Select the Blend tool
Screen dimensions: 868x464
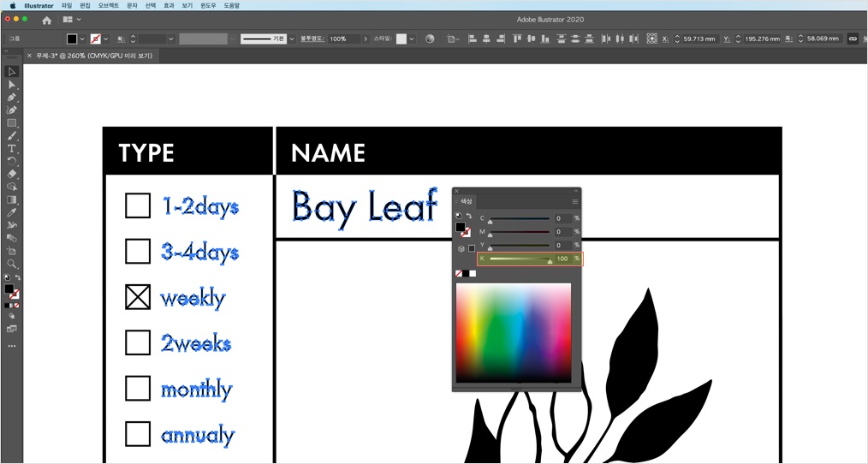click(x=11, y=238)
